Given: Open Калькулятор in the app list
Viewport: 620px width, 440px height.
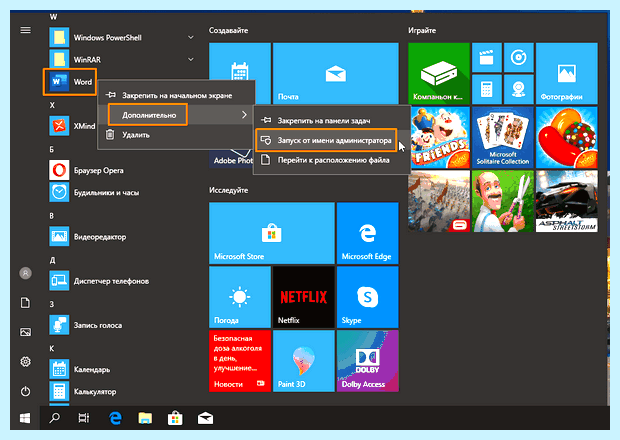Looking at the screenshot, I should click(x=83, y=392).
